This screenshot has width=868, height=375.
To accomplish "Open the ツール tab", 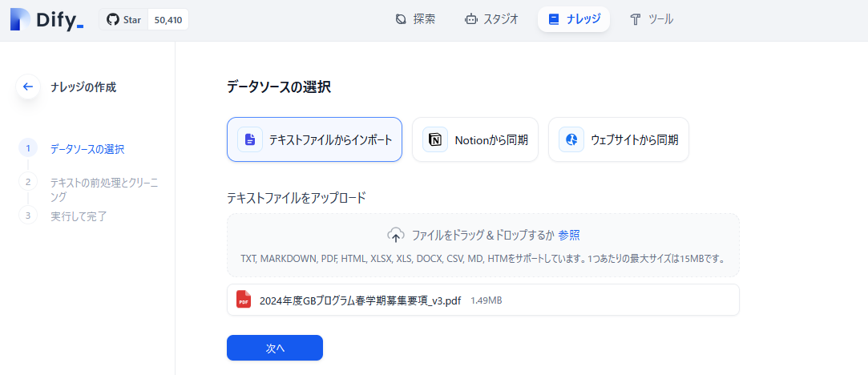I will [652, 19].
